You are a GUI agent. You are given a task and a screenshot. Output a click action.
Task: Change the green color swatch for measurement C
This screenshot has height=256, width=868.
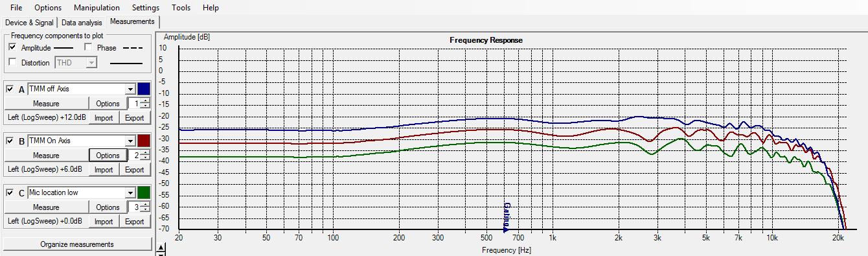click(144, 192)
